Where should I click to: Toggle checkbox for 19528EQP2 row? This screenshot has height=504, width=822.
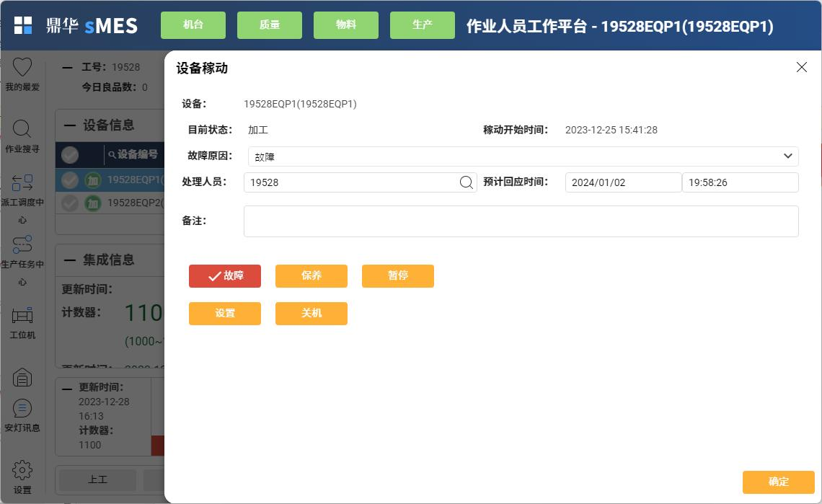[70, 203]
